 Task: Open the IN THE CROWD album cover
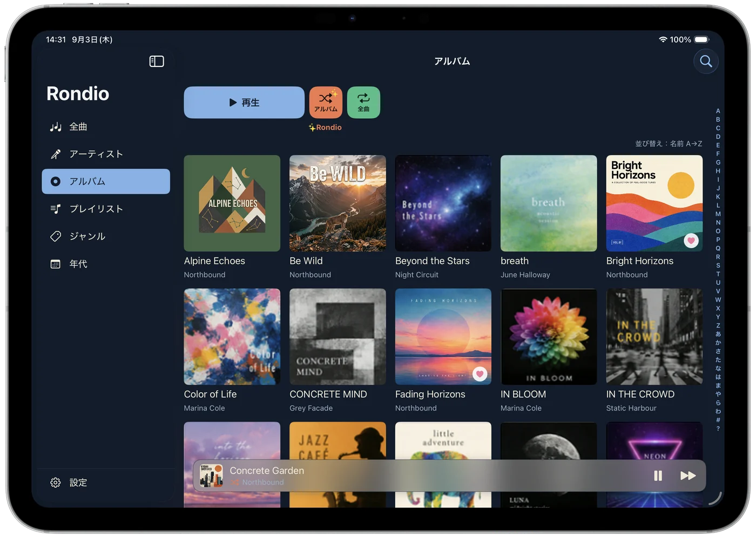[x=654, y=337]
